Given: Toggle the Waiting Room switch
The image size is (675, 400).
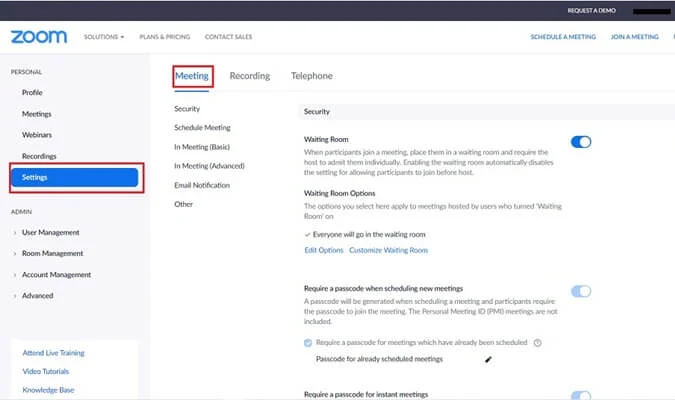Looking at the screenshot, I should pyautogui.click(x=581, y=142).
